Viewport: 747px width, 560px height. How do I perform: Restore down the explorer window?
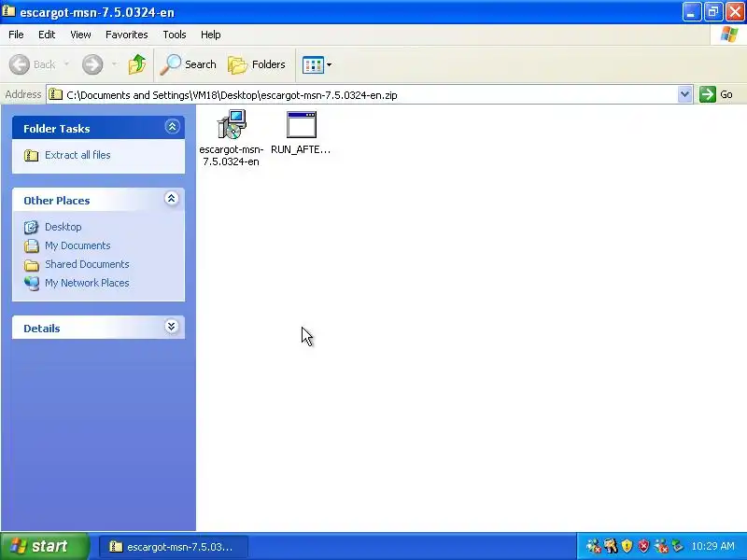pos(713,12)
